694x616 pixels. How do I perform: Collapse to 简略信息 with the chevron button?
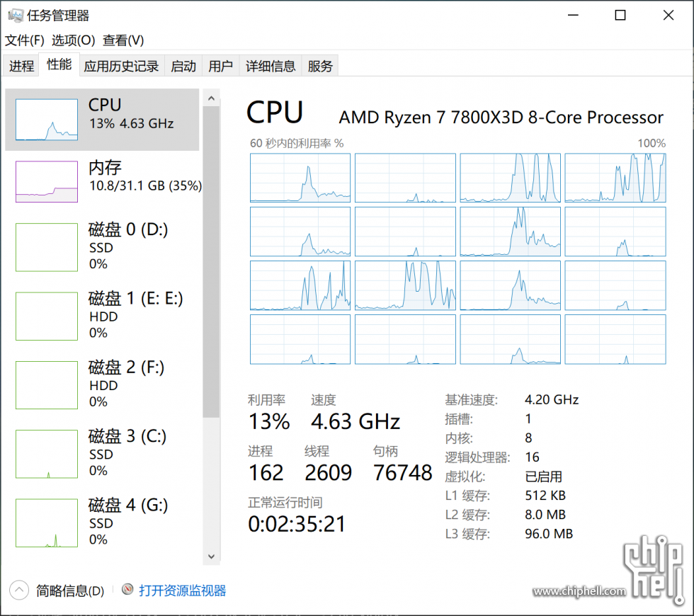pyautogui.click(x=19, y=590)
